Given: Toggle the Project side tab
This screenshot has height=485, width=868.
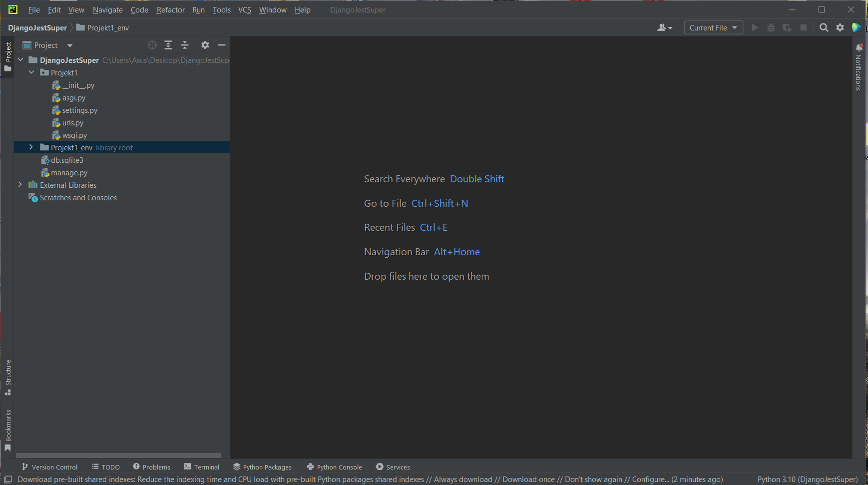Looking at the screenshot, I should [8, 56].
